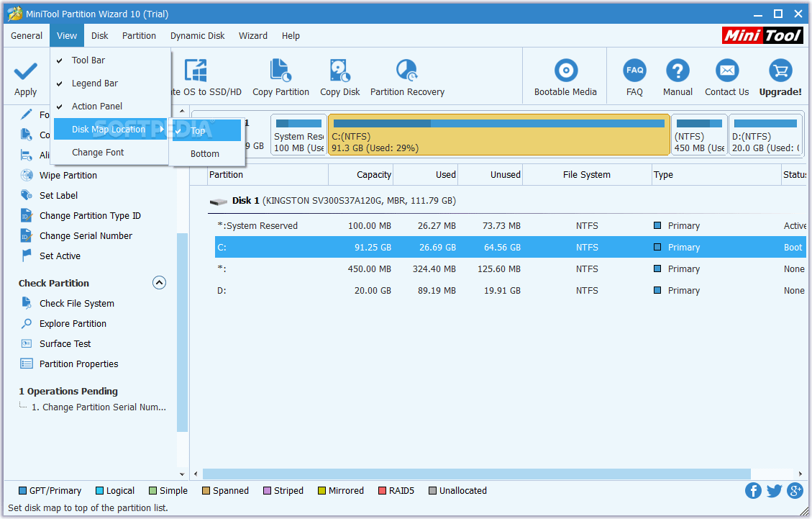Collapse the Check Partition section

(159, 283)
